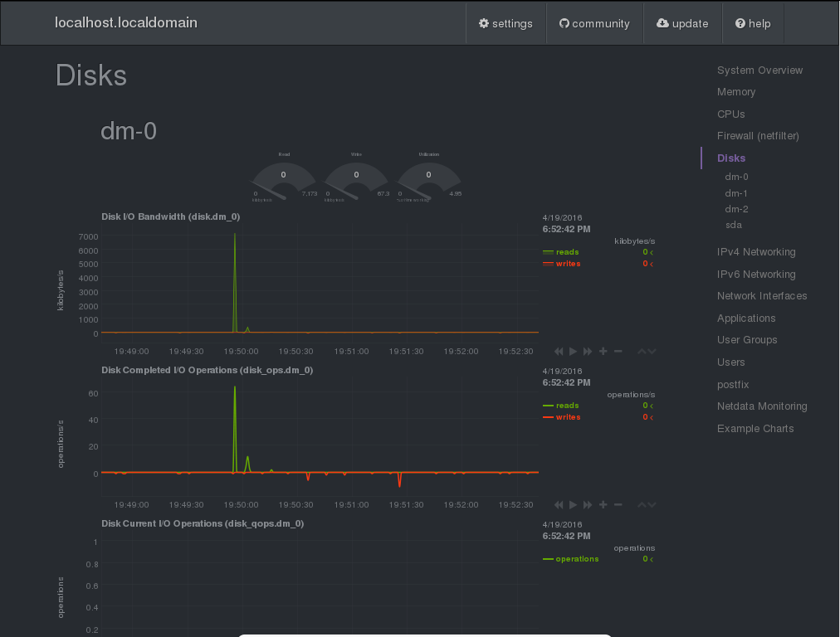Go to IPv4 Networking section
This screenshot has height=637, width=840.
click(x=756, y=252)
